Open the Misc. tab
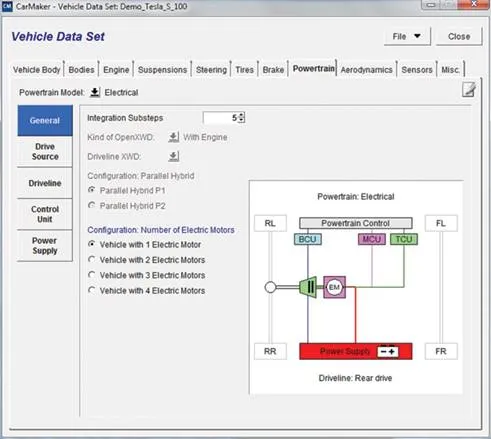This screenshot has height=439, width=491. coord(450,70)
